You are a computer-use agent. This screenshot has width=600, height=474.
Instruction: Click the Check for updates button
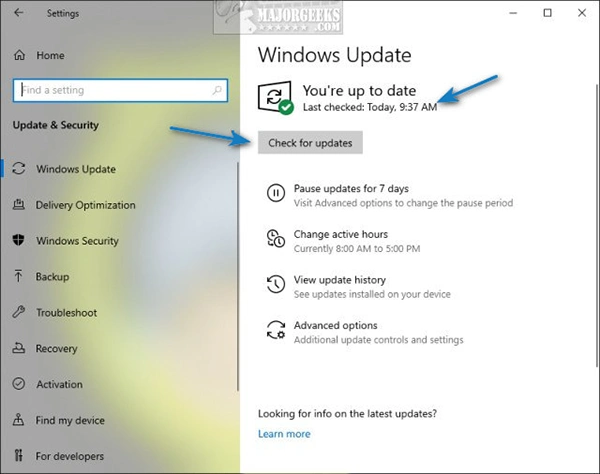click(x=310, y=143)
